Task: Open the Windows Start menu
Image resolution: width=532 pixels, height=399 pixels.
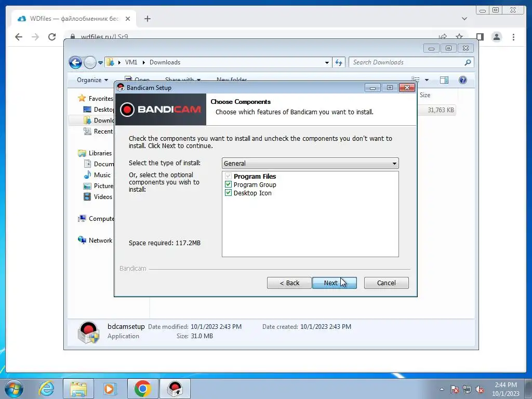Action: (14, 389)
